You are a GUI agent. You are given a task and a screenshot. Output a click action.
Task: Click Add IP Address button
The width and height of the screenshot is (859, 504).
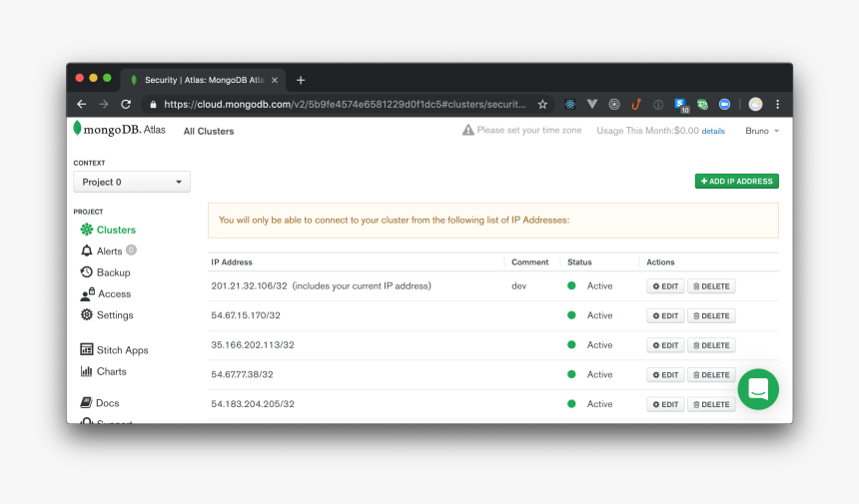point(737,181)
